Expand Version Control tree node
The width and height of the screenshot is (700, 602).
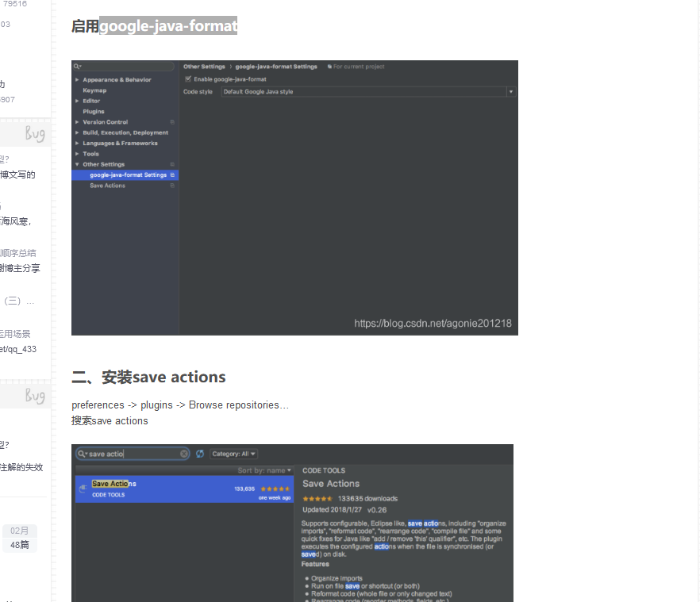[77, 122]
